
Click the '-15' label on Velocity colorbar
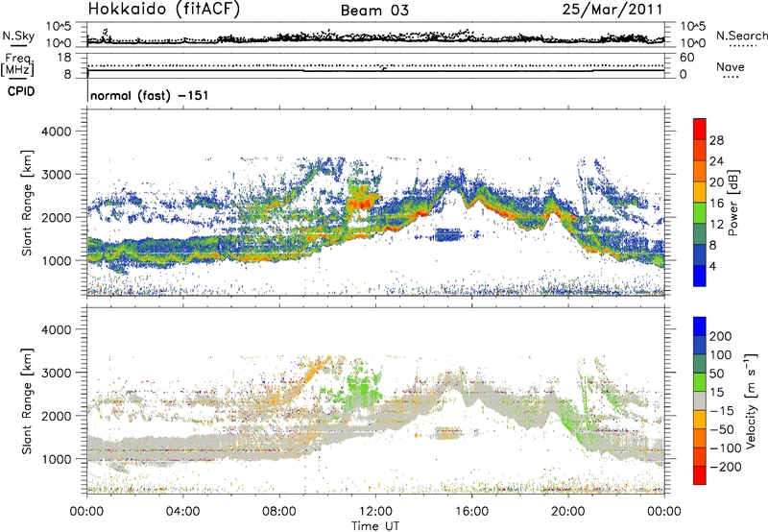(722, 410)
